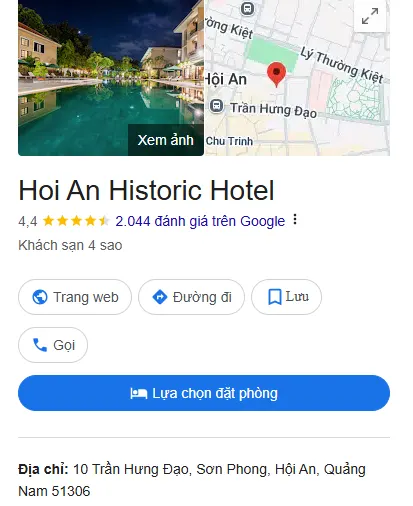Screen dimensions: 413x506
Task: Click the directions diamond icon
Action: pyautogui.click(x=160, y=297)
